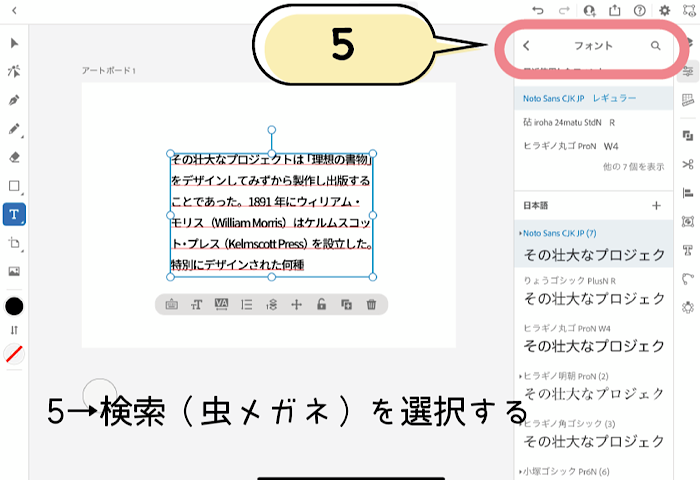Redo the last action

[564, 10]
